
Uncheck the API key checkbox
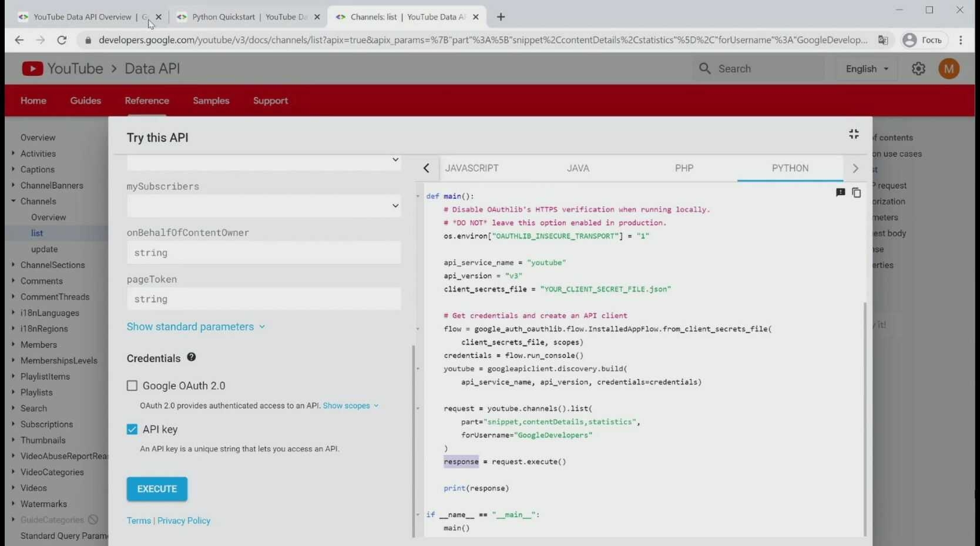[x=132, y=429]
